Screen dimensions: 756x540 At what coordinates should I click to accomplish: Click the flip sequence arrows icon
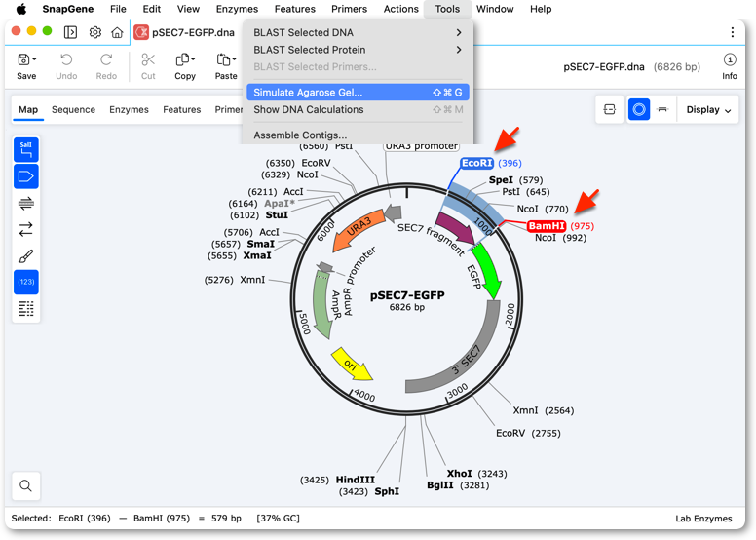tap(26, 229)
